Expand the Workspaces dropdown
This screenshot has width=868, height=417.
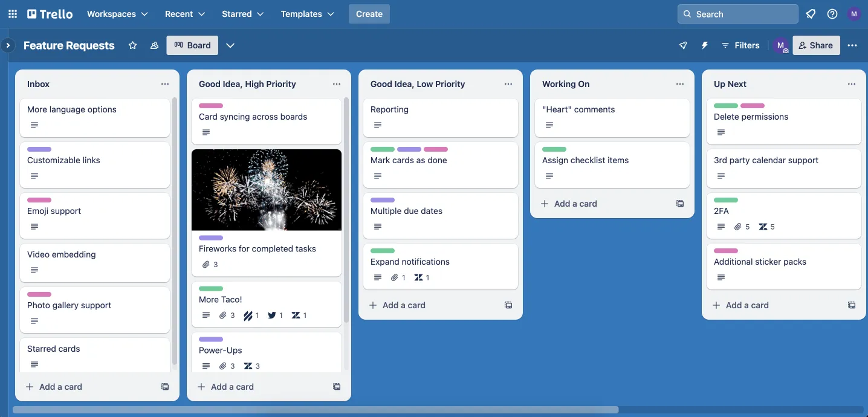117,13
